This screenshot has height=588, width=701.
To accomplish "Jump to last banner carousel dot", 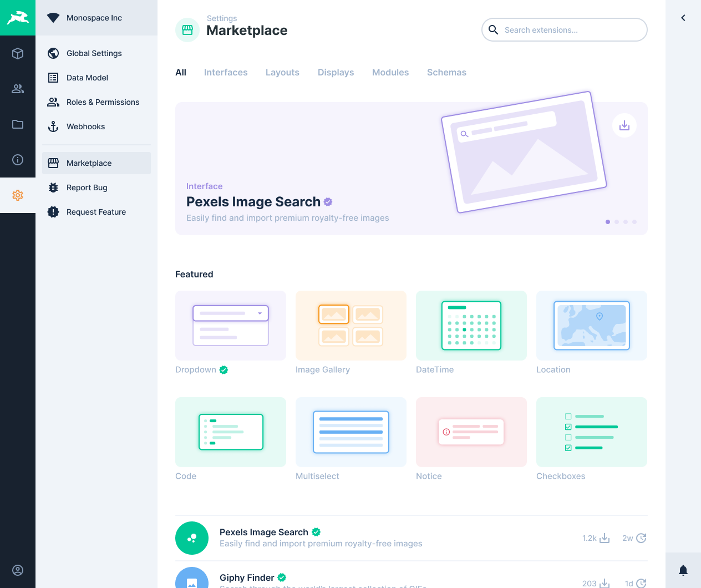I will point(634,222).
